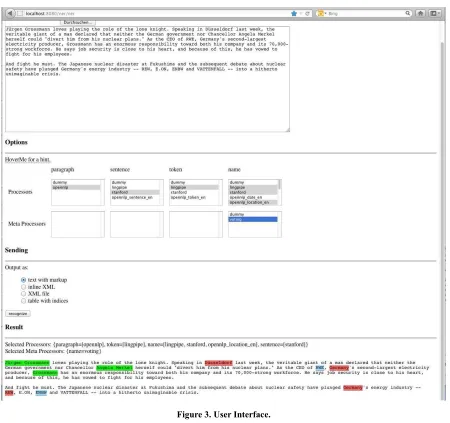This screenshot has width=450, height=423.
Task: Click the recognize submit button
Action: pos(18,314)
